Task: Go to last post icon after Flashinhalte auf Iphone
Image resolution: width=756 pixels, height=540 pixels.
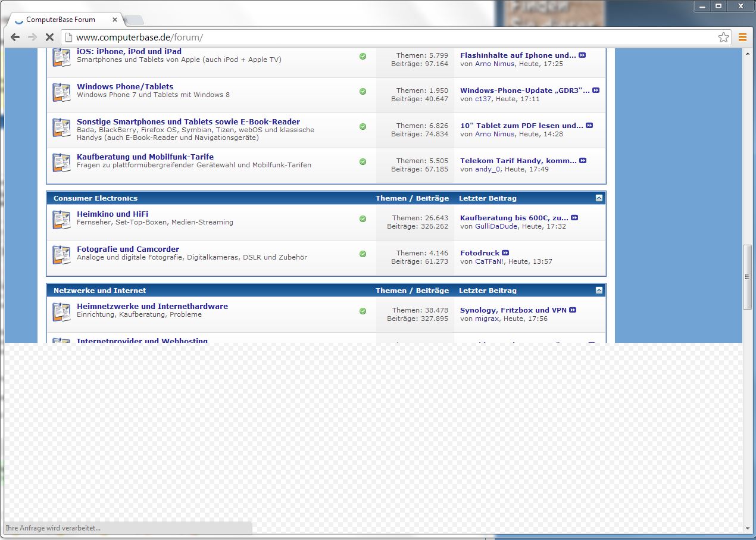Action: [582, 55]
